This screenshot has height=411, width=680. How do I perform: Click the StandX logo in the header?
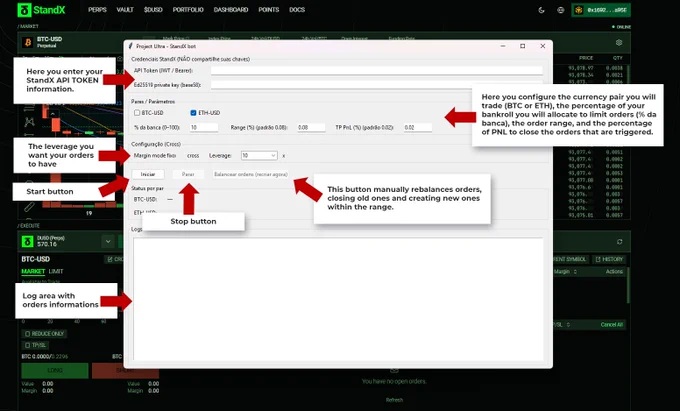pyautogui.click(x=42, y=10)
